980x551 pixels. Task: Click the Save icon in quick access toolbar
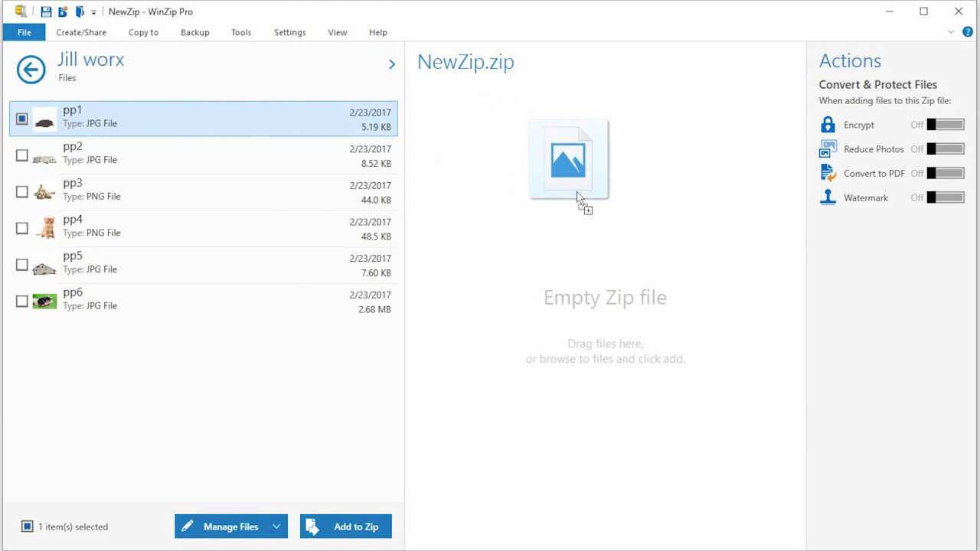coord(46,11)
